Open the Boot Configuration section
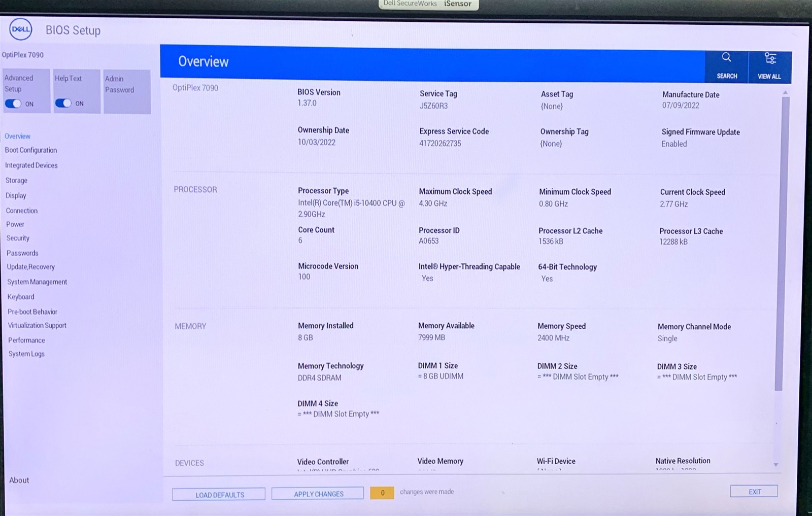 [x=31, y=150]
